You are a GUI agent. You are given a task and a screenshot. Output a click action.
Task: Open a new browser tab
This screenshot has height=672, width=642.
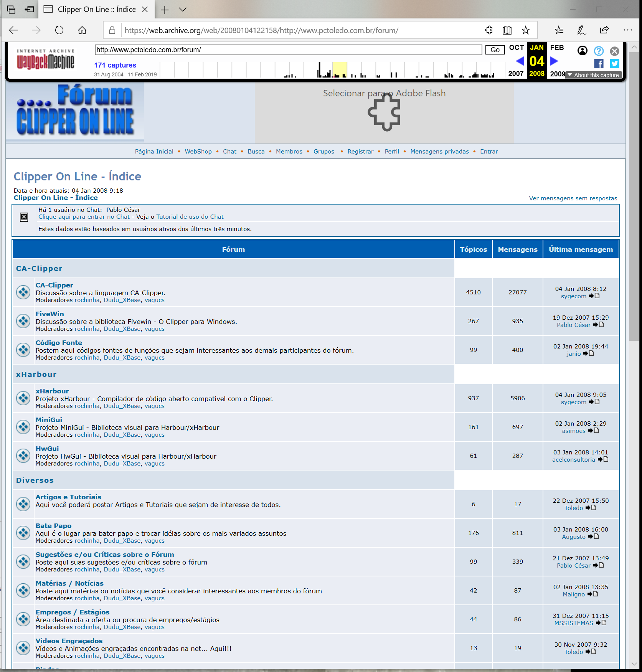pos(165,10)
